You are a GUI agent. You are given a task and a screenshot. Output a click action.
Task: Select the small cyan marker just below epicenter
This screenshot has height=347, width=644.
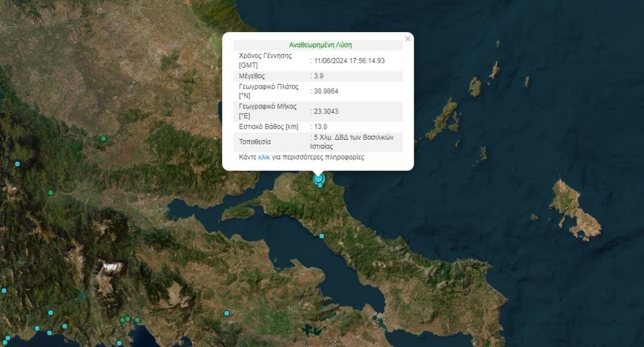(320, 185)
